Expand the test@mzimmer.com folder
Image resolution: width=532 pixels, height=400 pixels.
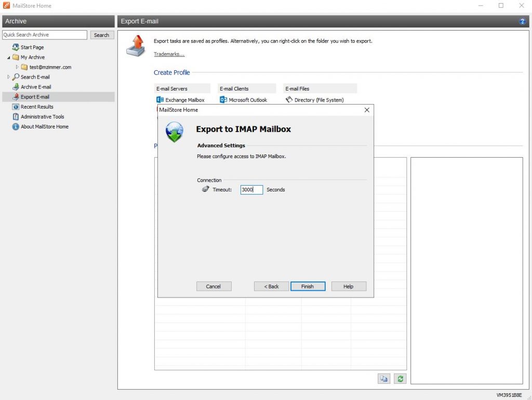pyautogui.click(x=17, y=67)
